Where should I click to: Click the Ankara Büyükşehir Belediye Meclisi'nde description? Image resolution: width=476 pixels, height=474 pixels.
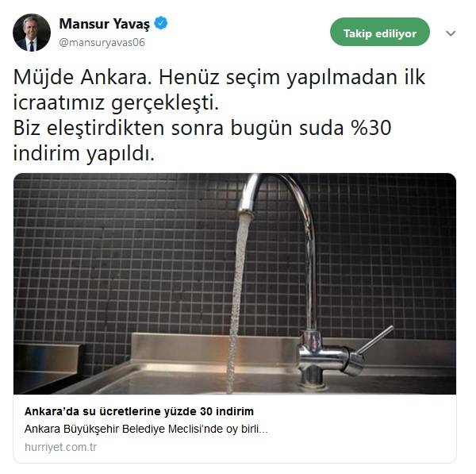click(146, 429)
